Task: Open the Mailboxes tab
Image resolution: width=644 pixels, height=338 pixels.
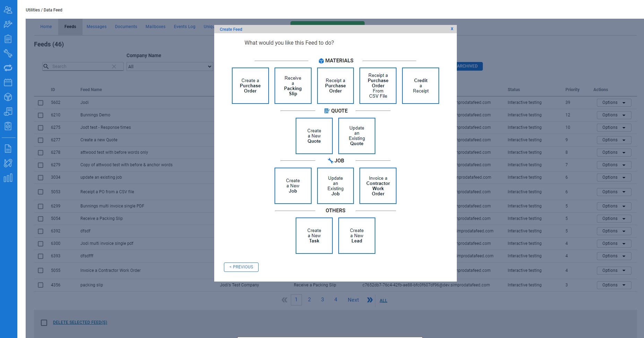Action: pos(155,27)
